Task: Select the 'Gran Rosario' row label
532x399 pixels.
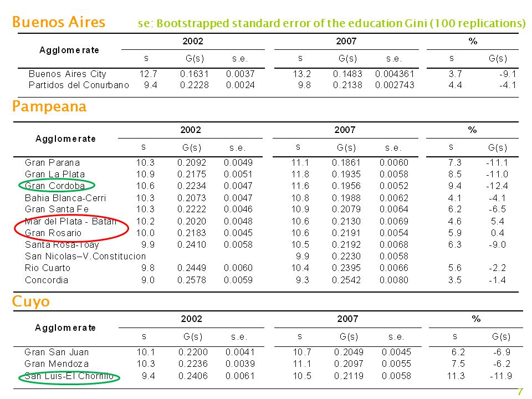Action: pyautogui.click(x=53, y=233)
